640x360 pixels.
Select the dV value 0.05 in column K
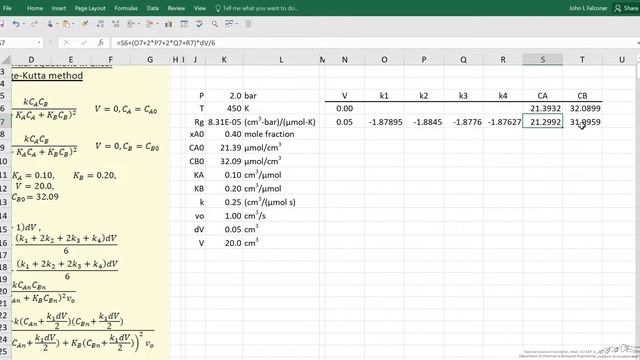224,229
